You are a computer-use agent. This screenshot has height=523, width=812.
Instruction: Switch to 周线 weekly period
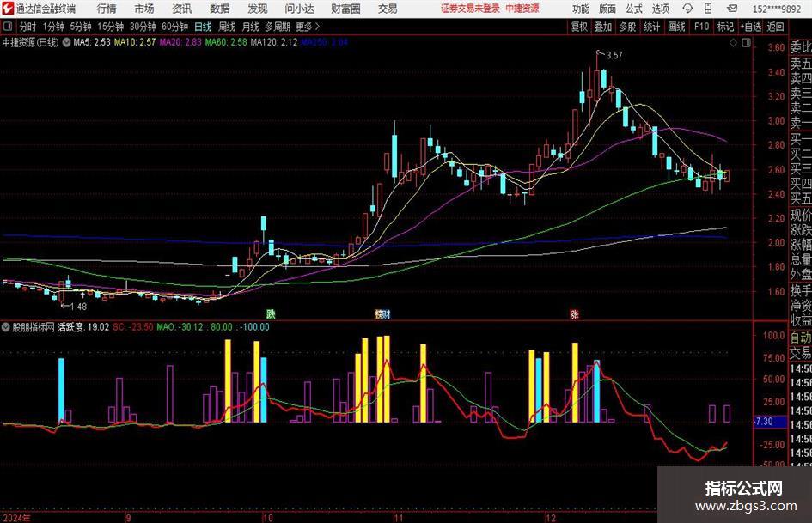point(227,27)
